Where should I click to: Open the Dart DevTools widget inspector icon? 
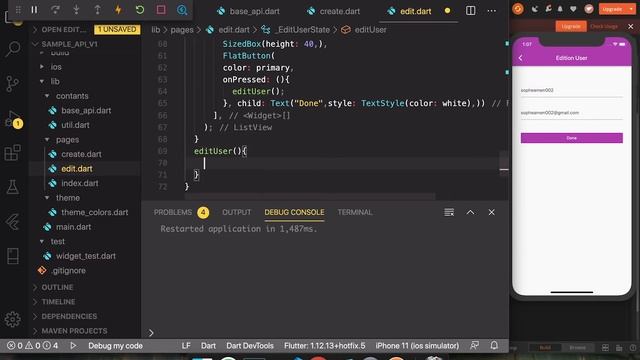[x=182, y=10]
